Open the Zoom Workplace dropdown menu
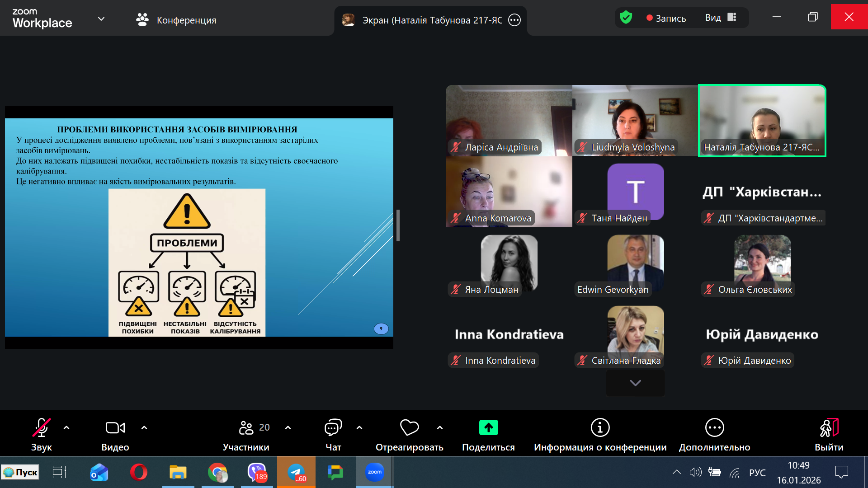 point(101,19)
